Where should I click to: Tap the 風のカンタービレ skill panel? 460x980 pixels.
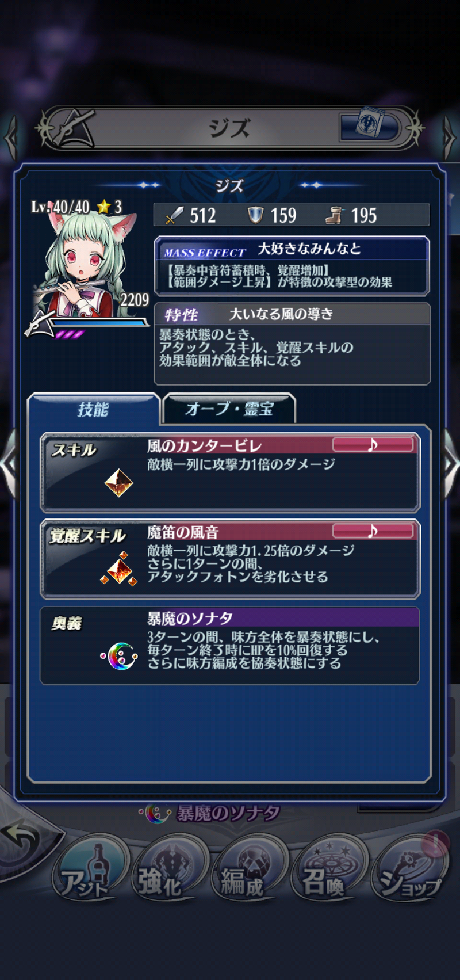[x=230, y=472]
